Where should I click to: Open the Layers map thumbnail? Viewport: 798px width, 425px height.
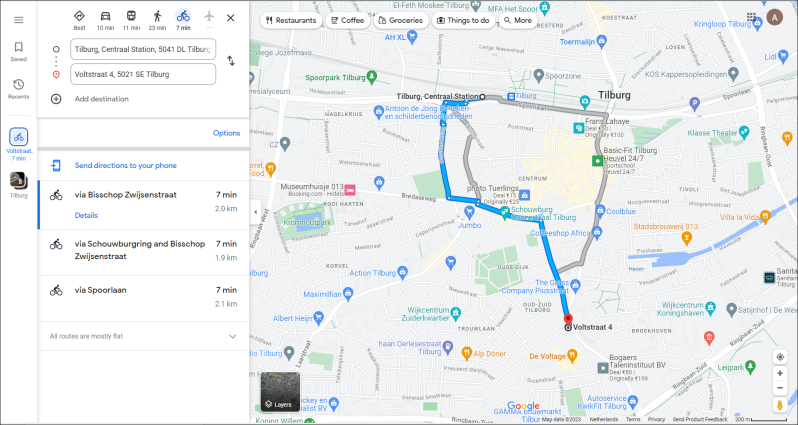coord(280,392)
